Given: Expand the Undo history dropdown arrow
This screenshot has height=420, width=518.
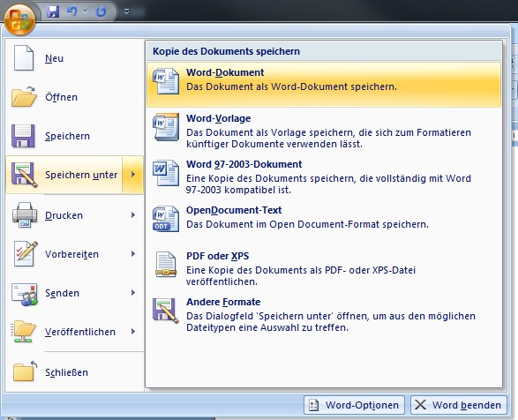Looking at the screenshot, I should 86,11.
